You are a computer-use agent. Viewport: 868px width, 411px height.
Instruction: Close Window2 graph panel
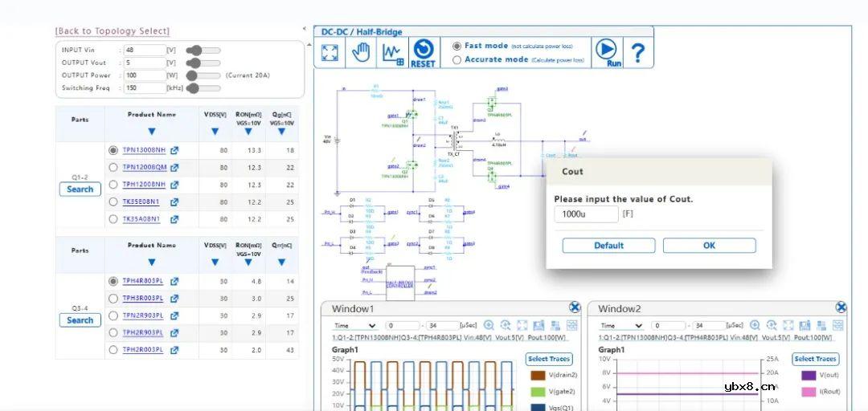point(841,307)
